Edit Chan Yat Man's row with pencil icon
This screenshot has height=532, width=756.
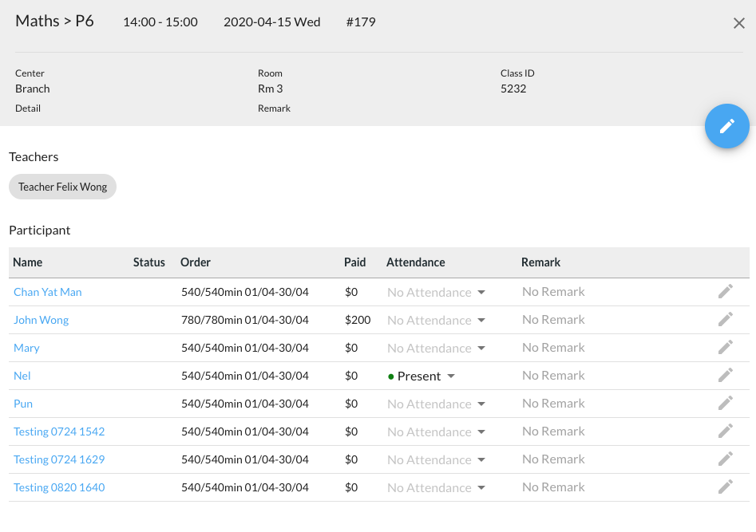[x=725, y=292]
